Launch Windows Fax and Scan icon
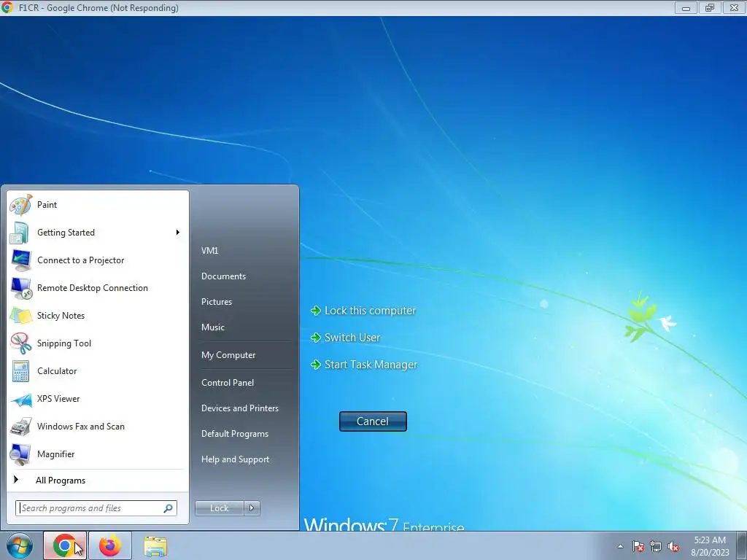 (21, 426)
